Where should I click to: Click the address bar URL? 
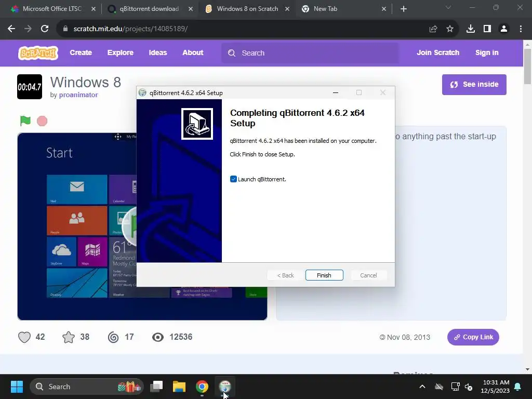point(130,29)
